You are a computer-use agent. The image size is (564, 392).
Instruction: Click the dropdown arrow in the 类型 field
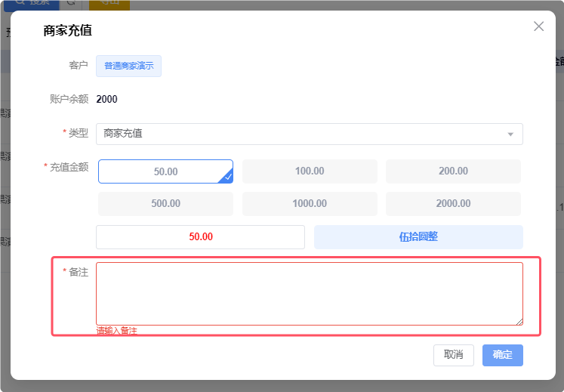click(x=510, y=134)
